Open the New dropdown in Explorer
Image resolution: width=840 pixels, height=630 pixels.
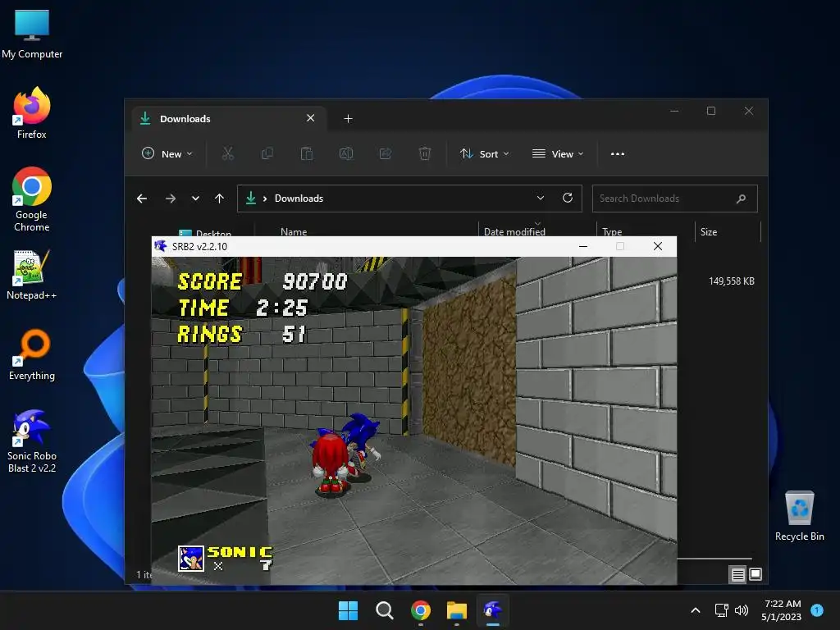pyautogui.click(x=167, y=153)
